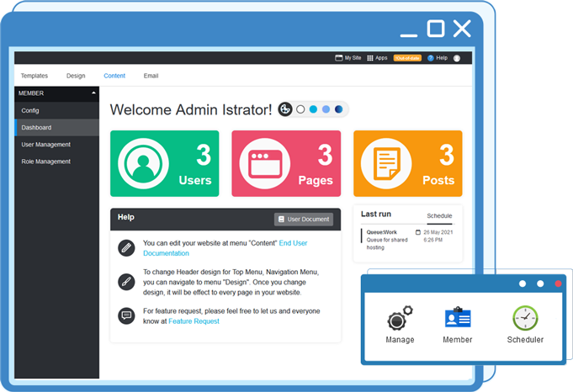Screen dimensions: 573x392
Task: Click the pencil edit icon in Help
Action: tap(126, 248)
